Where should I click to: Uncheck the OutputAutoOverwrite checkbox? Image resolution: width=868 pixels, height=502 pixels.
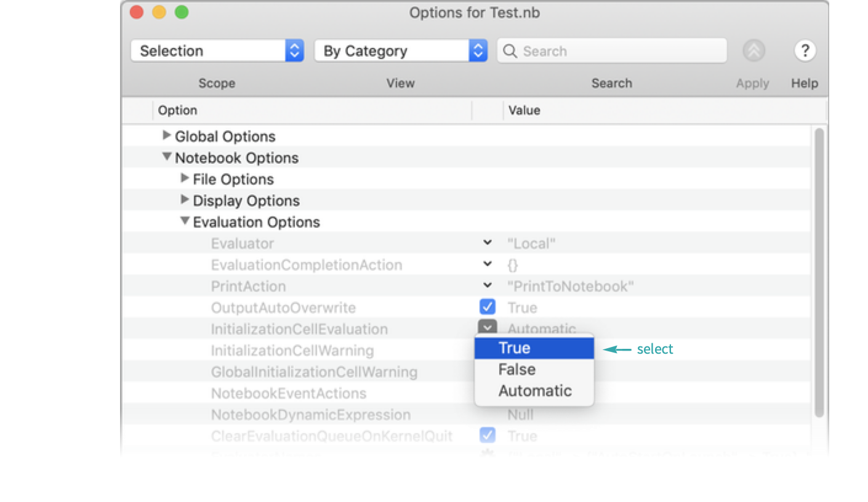(x=488, y=307)
